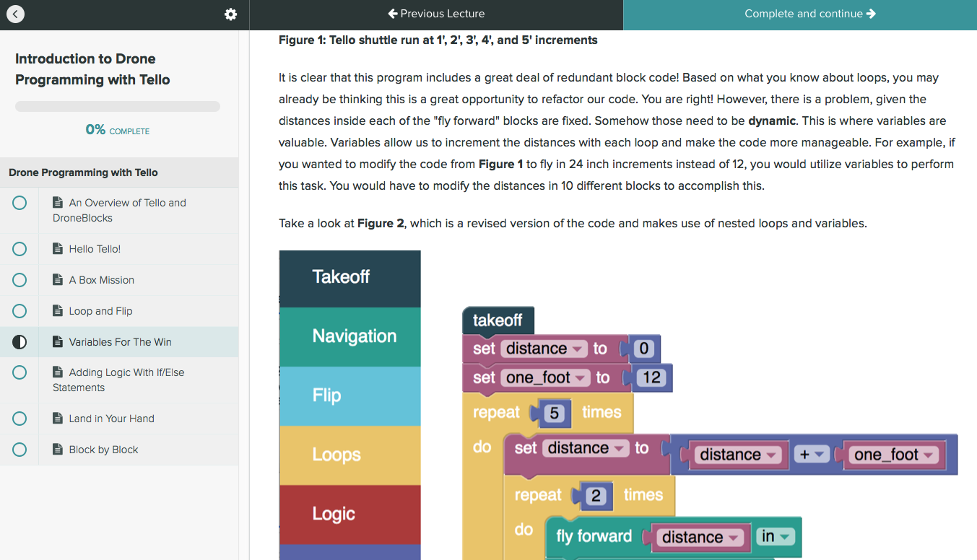
Task: Click the repeat count 2 field
Action: coord(596,495)
